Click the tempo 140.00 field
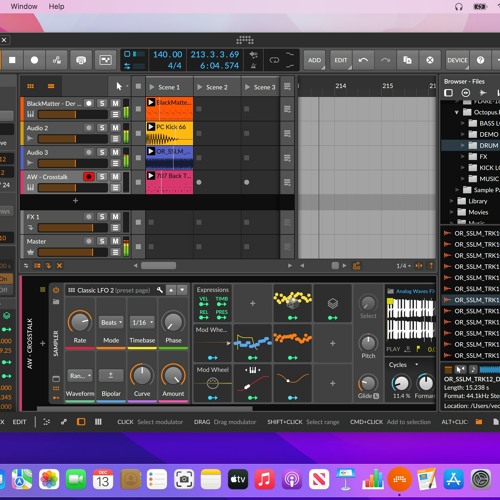 [x=168, y=54]
